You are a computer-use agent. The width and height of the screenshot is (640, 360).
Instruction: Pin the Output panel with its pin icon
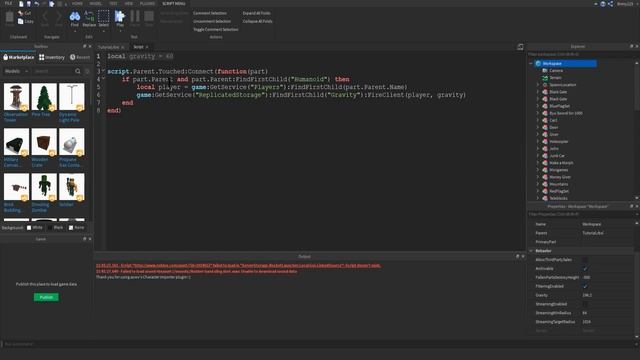coord(518,256)
